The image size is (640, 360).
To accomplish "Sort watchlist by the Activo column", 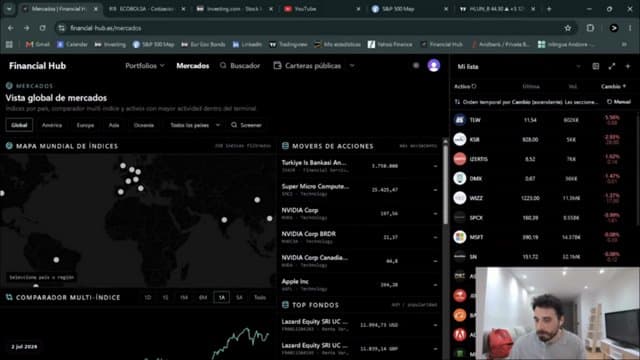I will coord(465,86).
